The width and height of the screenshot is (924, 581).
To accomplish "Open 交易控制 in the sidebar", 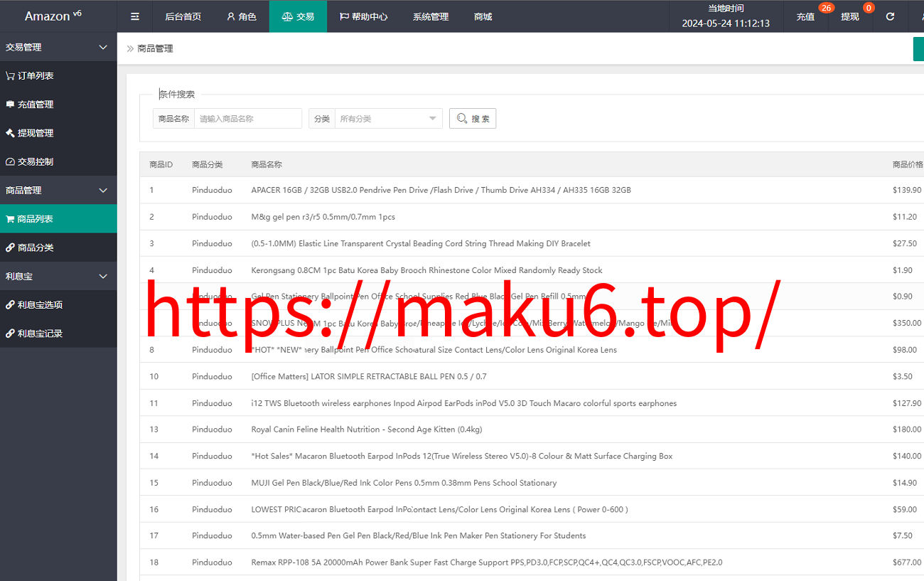I will point(58,161).
